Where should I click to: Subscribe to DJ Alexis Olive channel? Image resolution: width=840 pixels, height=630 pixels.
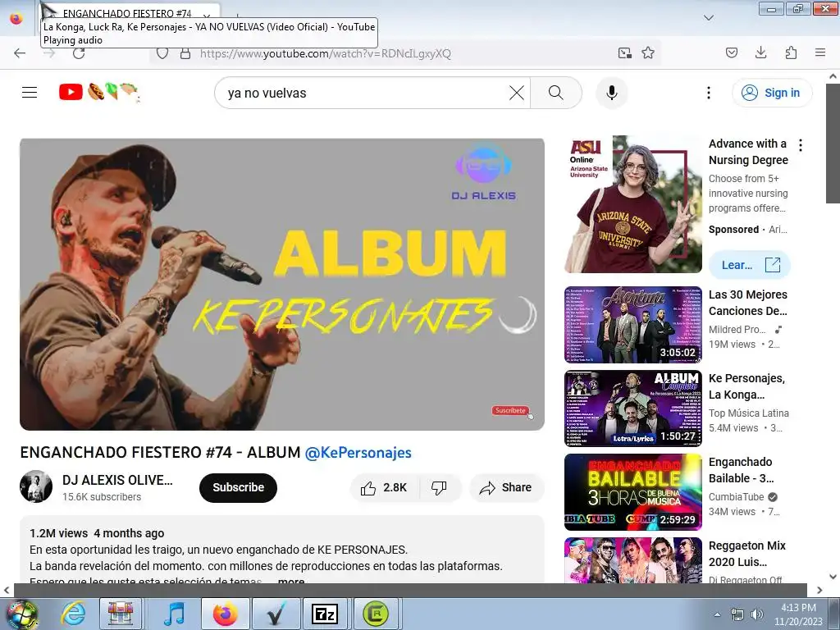239,487
